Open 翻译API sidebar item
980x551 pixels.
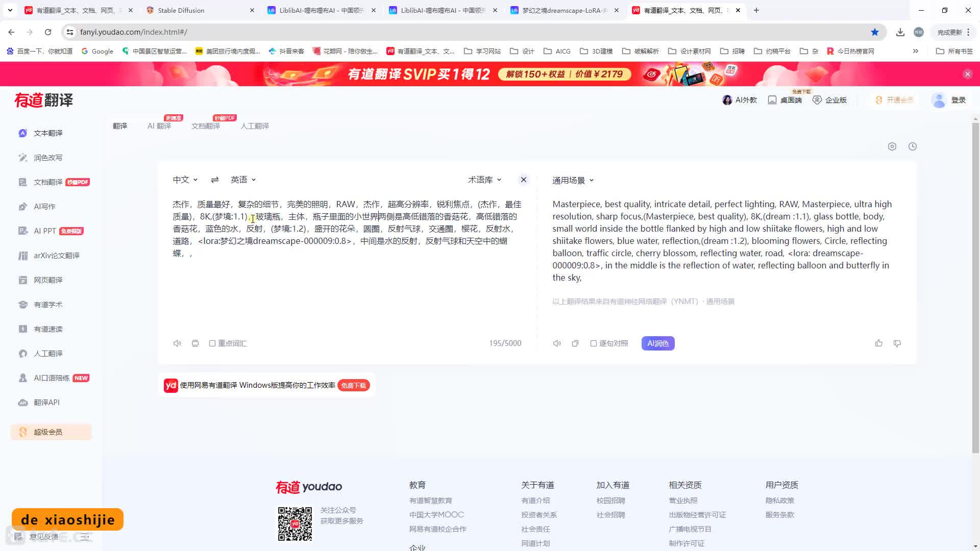pos(46,403)
